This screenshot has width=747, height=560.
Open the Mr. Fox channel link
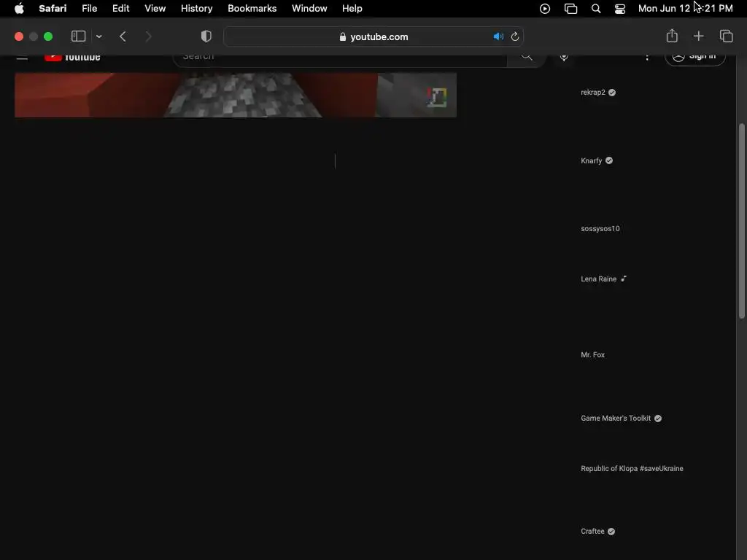pos(592,355)
